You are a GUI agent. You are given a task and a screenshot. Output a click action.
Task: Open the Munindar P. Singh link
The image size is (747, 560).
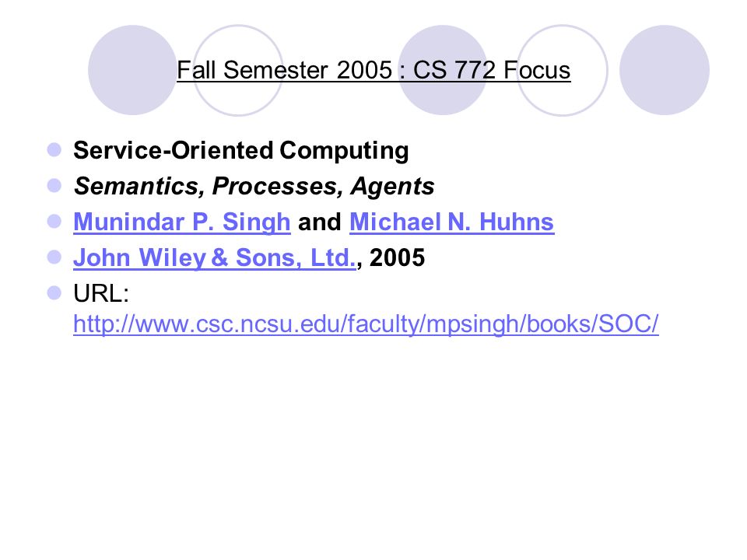click(x=181, y=222)
